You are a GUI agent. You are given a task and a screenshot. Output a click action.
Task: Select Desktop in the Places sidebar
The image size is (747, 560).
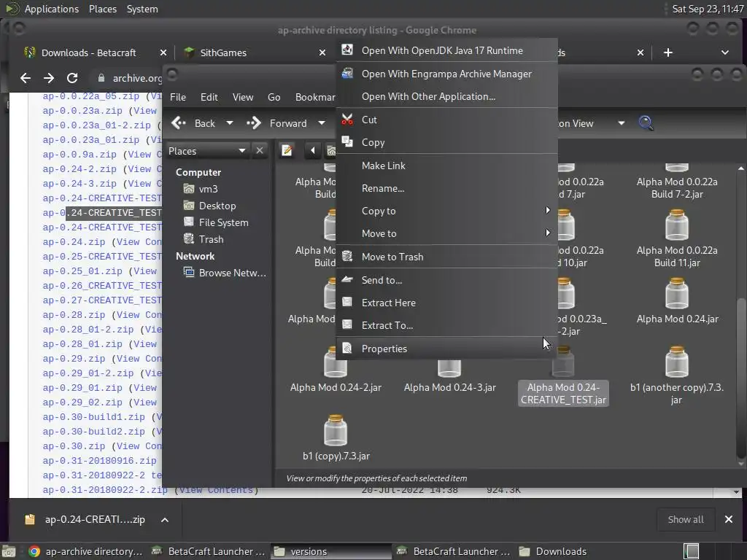[209, 206]
